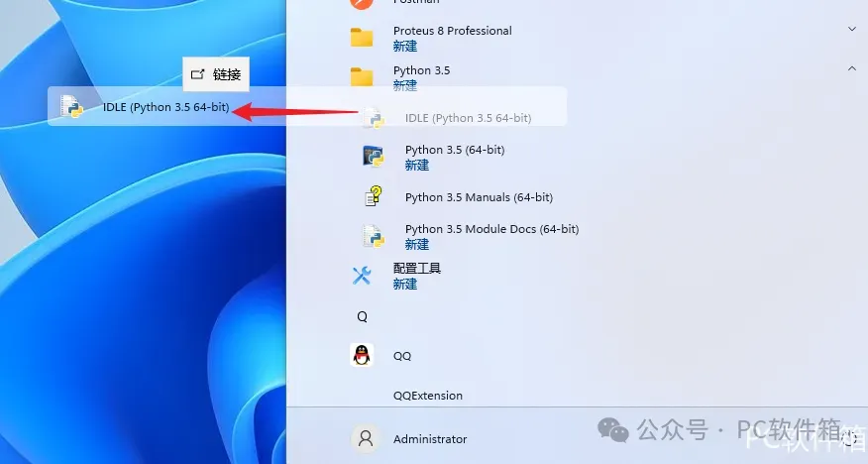
Task: Select IDLE (Python 3.5 64-bit) in list
Action: (x=469, y=117)
